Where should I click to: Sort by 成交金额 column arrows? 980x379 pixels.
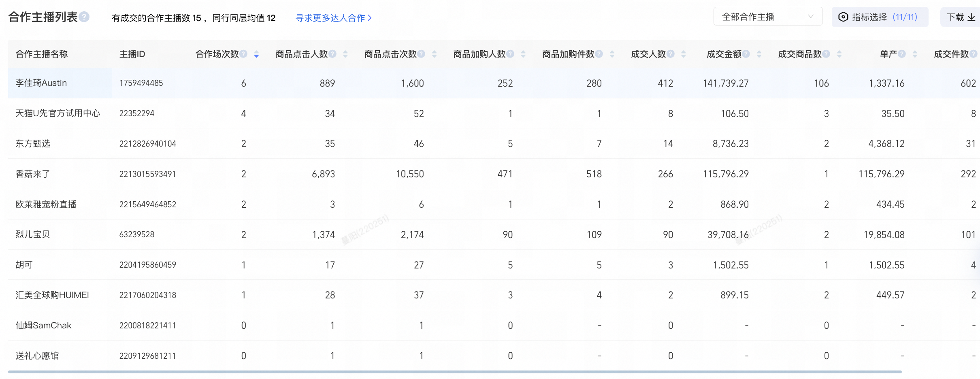(759, 54)
